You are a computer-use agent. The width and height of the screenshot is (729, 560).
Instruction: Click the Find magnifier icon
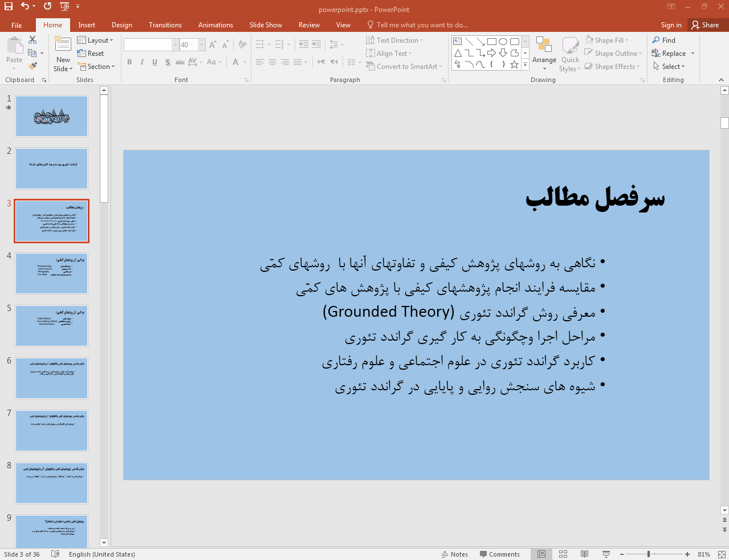656,40
